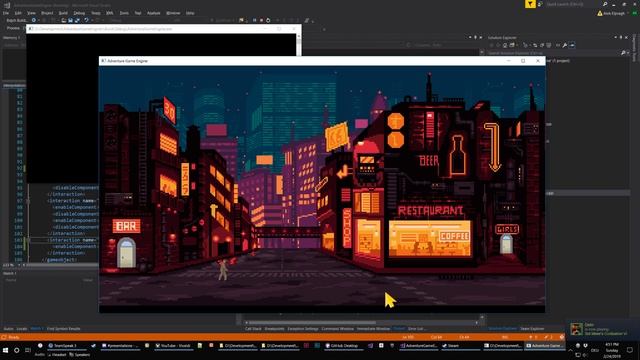The image size is (640, 360).
Task: Open Solution Explorer window position dropdown
Action: [616, 38]
